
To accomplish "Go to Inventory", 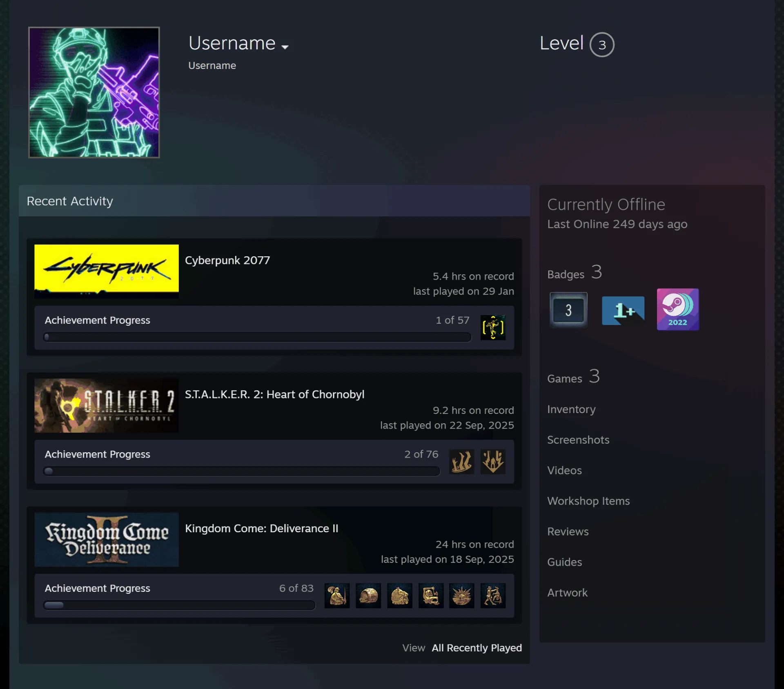I will pos(571,409).
